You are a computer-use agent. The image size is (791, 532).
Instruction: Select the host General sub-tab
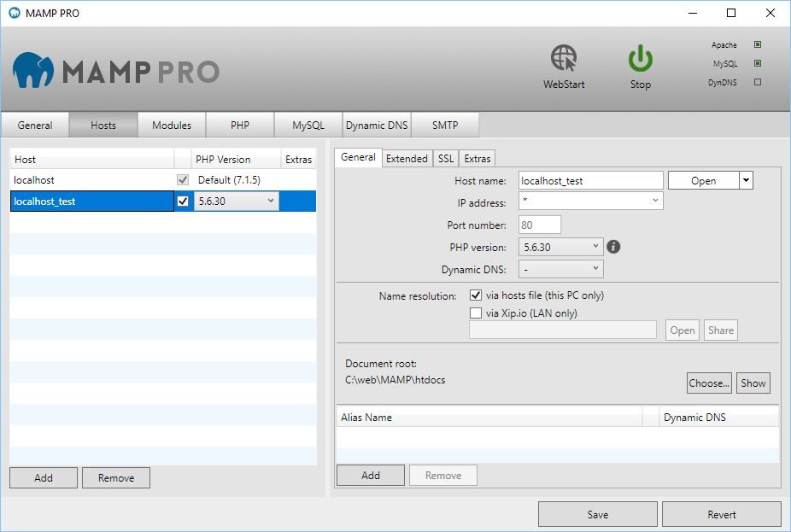[358, 157]
